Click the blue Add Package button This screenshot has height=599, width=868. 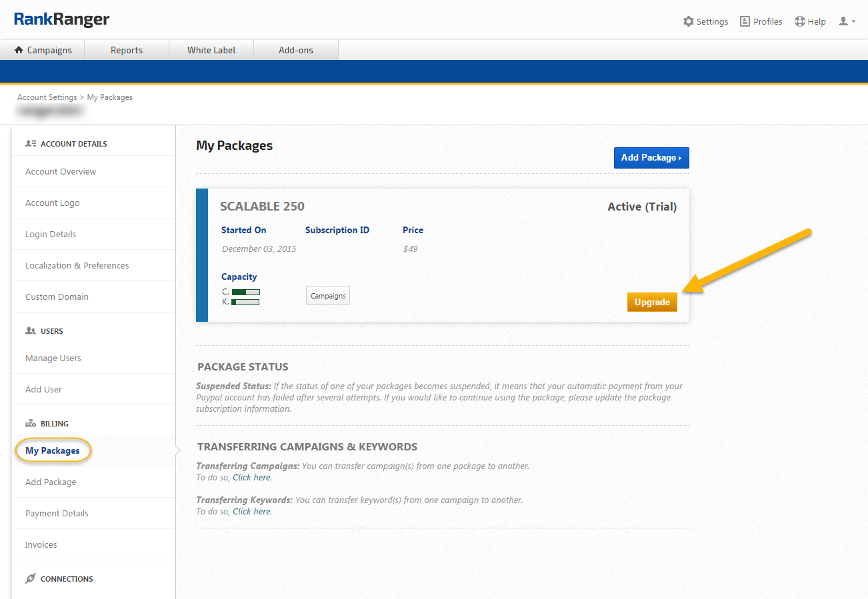click(x=651, y=158)
